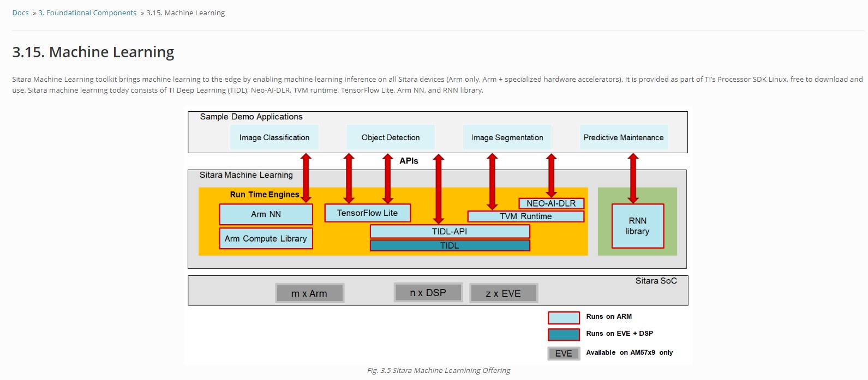This screenshot has height=380, width=868.
Task: Click the Arm NN engine block
Action: [266, 214]
